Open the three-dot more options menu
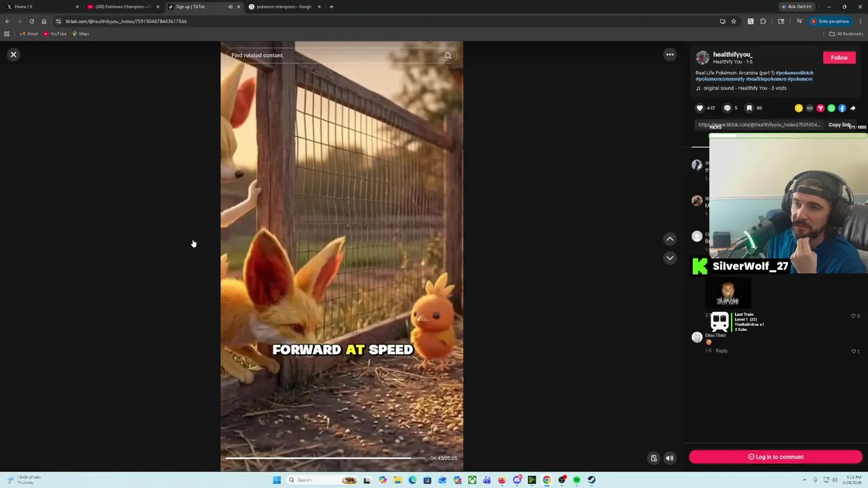Viewport: 868px width, 488px height. point(669,54)
